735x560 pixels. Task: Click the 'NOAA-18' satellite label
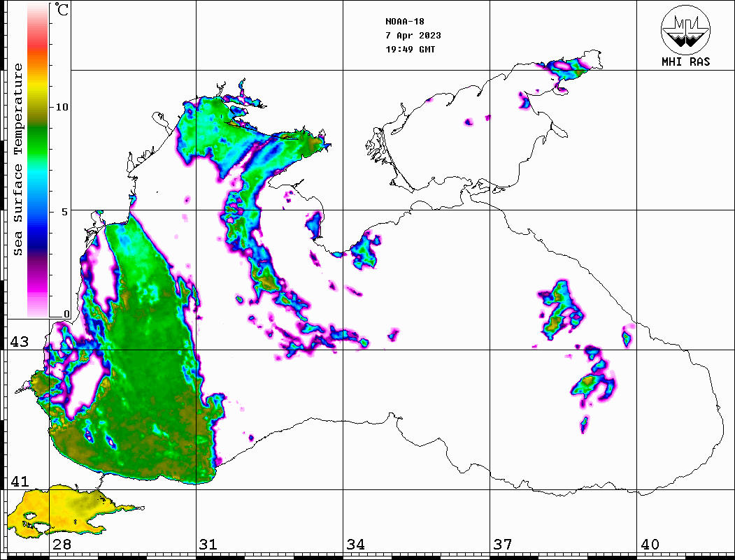[x=404, y=22]
